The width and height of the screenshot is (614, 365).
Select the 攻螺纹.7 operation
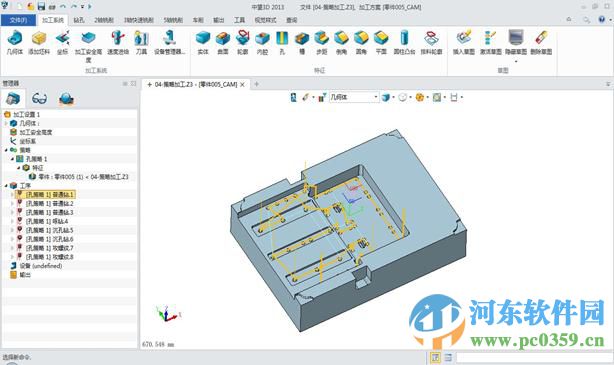(x=49, y=248)
